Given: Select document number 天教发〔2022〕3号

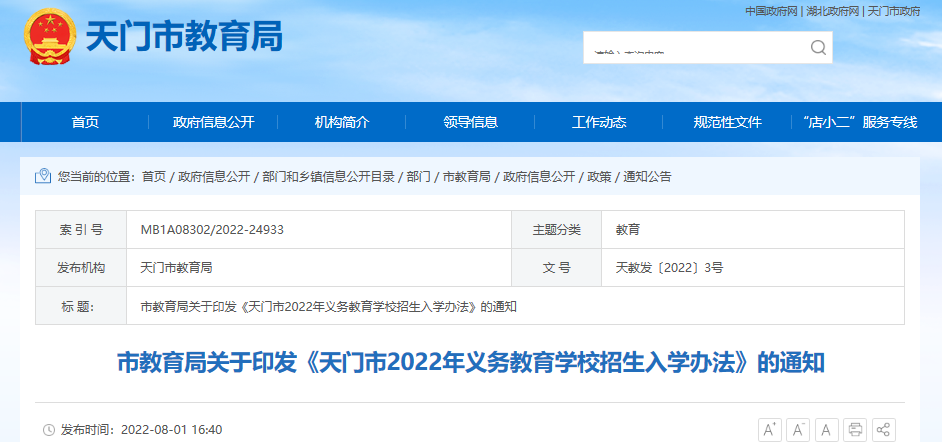Looking at the screenshot, I should point(669,268).
